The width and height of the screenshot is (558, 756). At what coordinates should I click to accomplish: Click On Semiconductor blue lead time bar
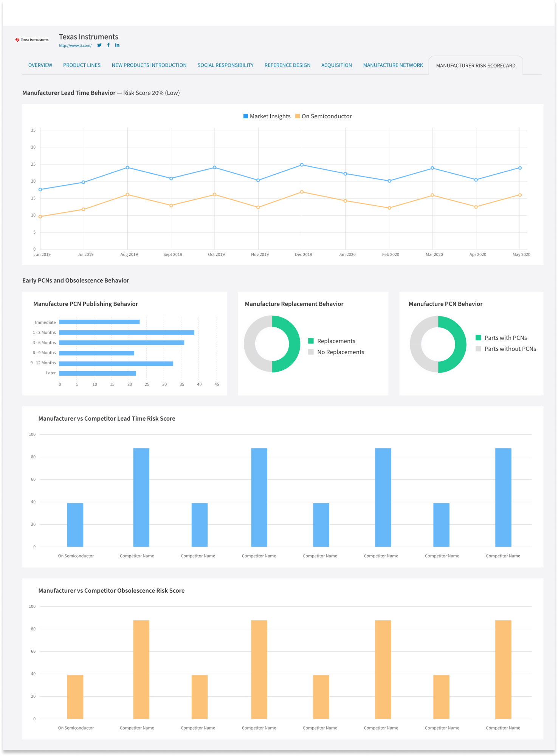[75, 525]
